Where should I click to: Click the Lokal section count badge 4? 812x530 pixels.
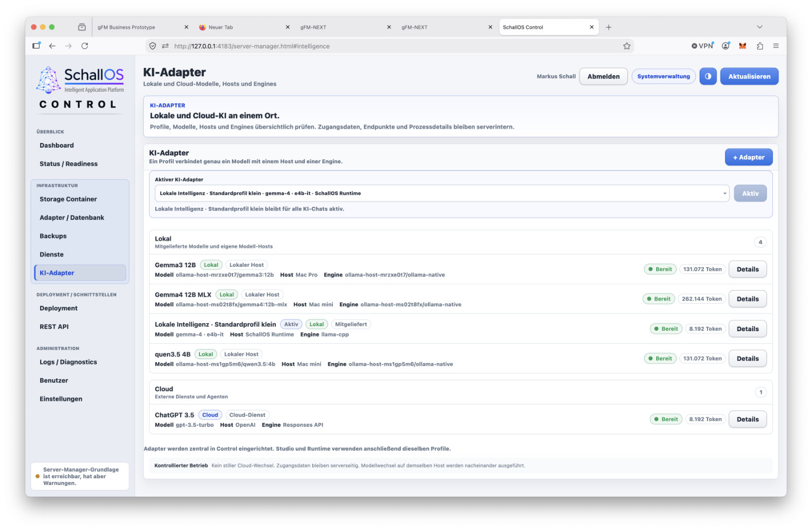pyautogui.click(x=760, y=242)
